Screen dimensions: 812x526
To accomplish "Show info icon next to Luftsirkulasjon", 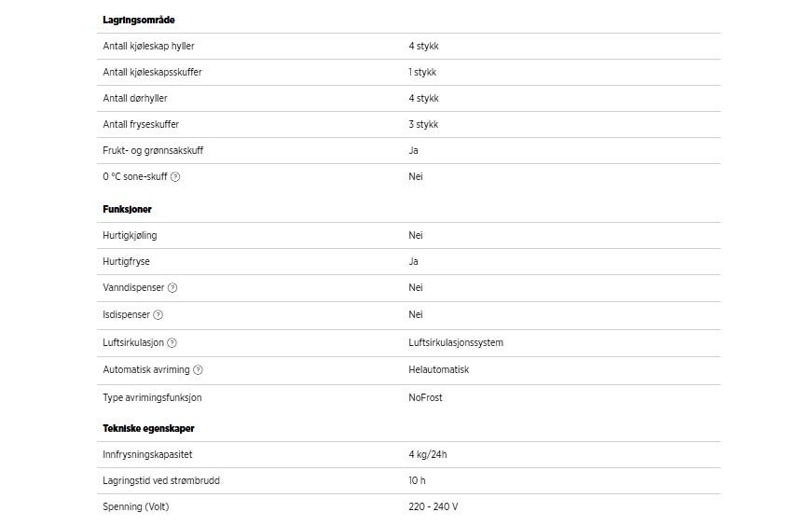I will click(x=172, y=343).
